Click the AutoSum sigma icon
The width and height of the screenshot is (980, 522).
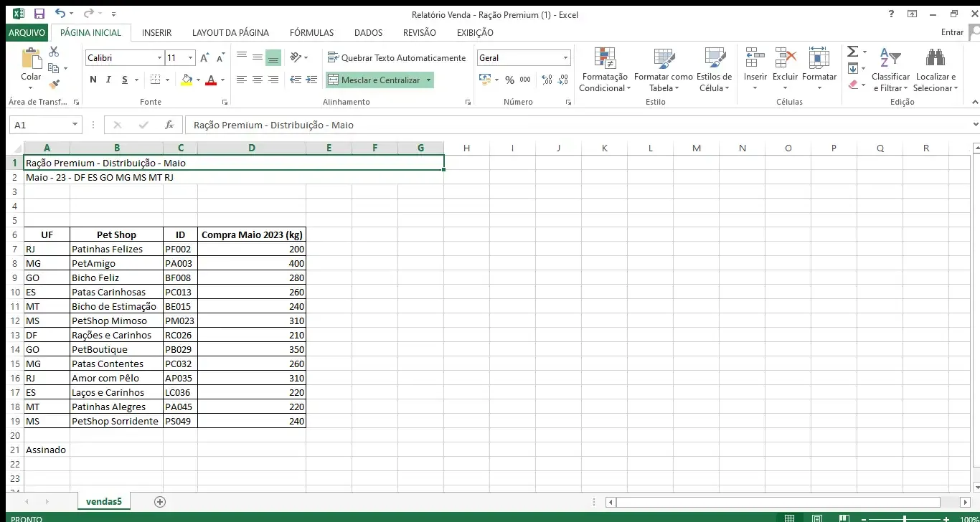pos(852,52)
